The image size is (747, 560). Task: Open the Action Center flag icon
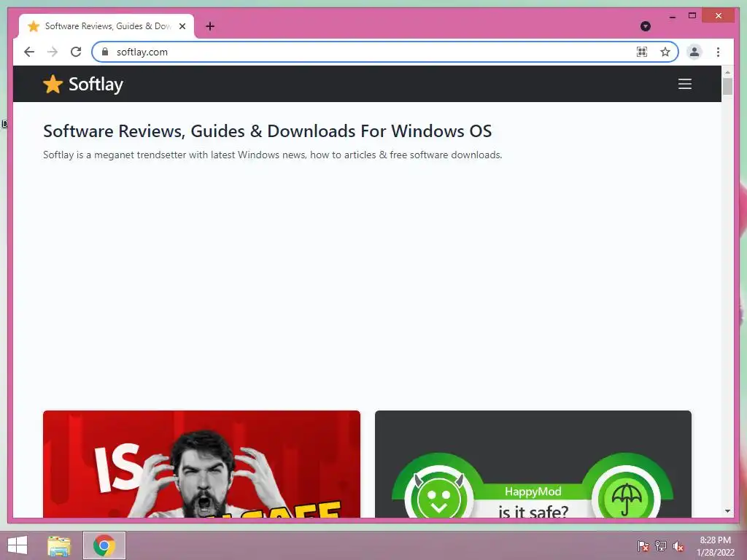(643, 546)
